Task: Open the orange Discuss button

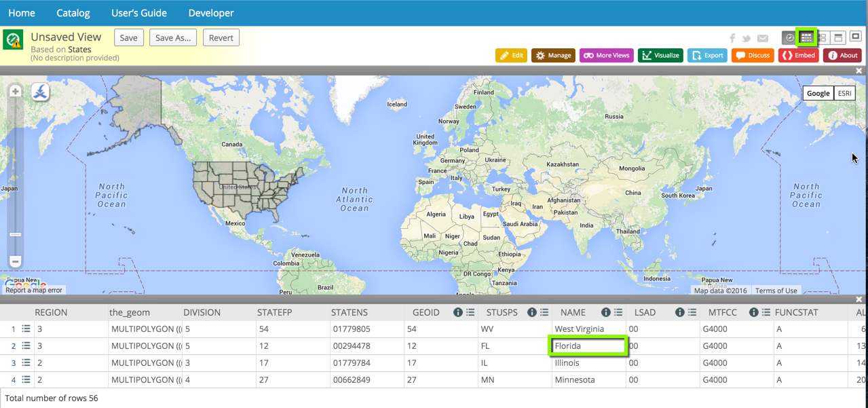Action: pos(753,56)
